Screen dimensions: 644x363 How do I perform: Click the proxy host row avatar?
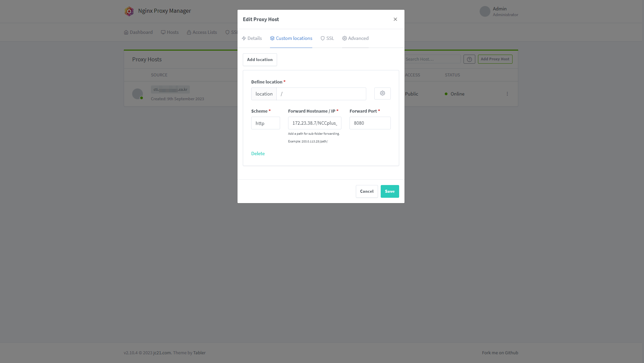138,94
